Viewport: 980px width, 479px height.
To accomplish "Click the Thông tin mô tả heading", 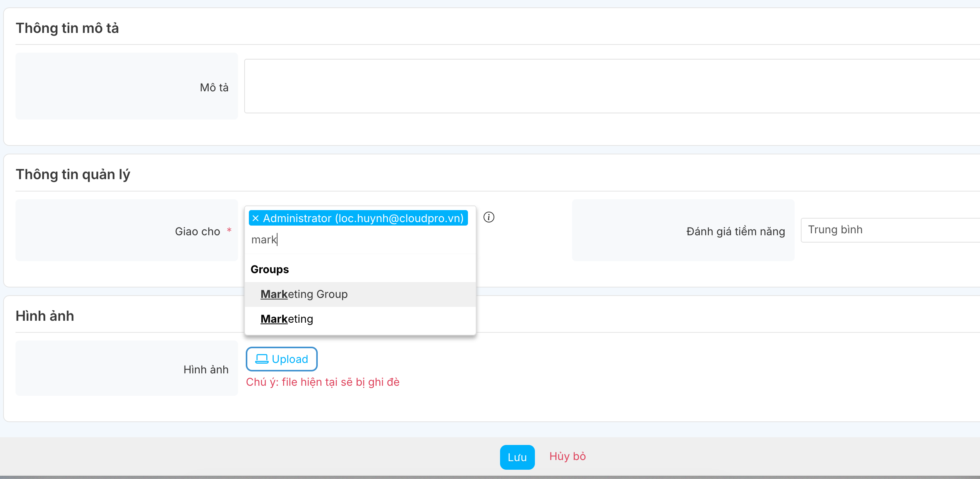I will [x=67, y=28].
